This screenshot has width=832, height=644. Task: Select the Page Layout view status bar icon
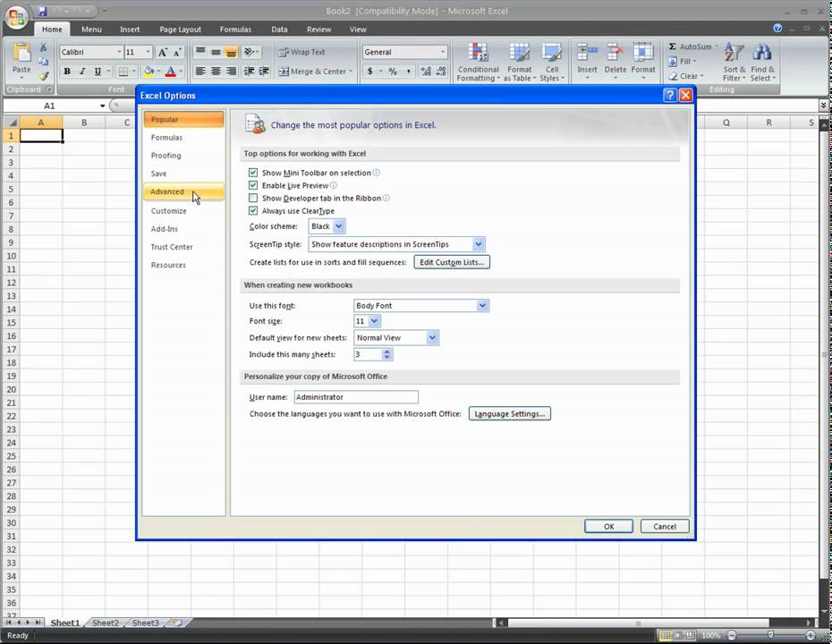click(677, 635)
